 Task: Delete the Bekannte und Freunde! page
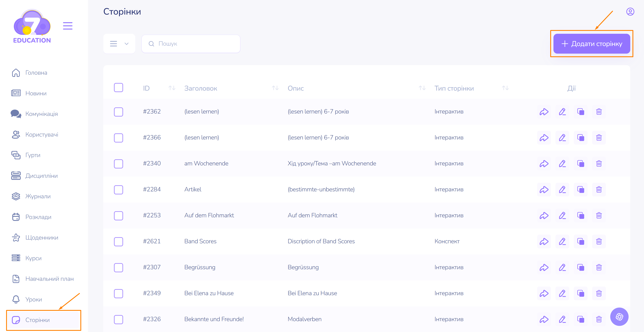coord(599,319)
